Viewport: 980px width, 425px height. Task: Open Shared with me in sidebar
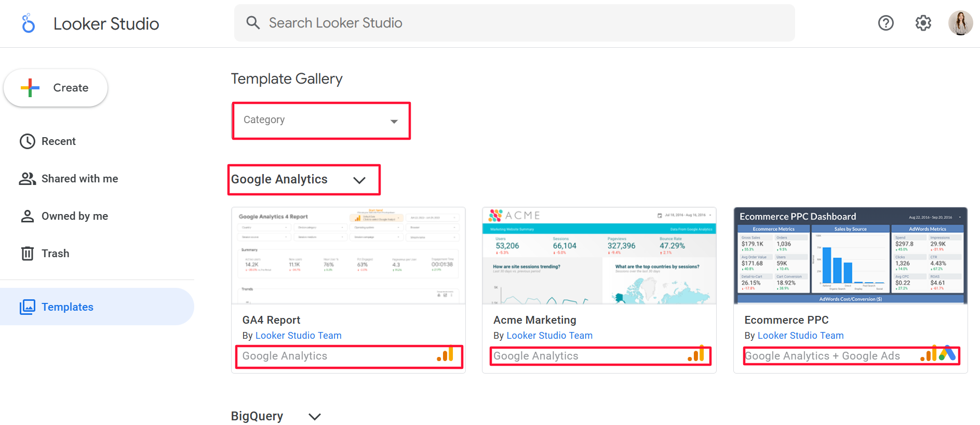pyautogui.click(x=98, y=179)
